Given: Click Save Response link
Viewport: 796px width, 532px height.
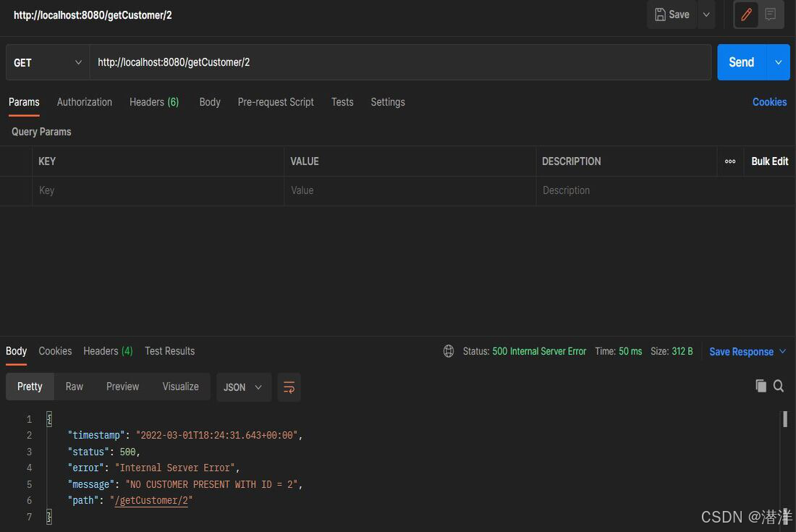Looking at the screenshot, I should coord(741,352).
